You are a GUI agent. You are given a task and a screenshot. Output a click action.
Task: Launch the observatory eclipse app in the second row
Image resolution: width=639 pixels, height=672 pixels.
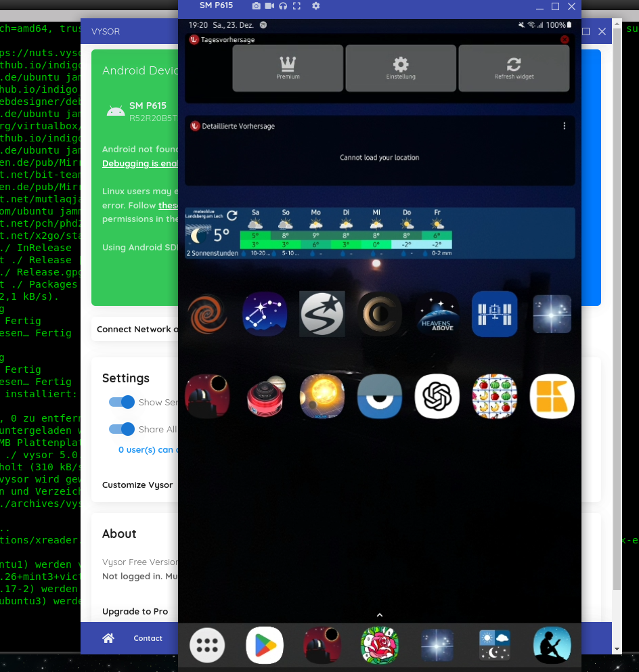point(207,397)
